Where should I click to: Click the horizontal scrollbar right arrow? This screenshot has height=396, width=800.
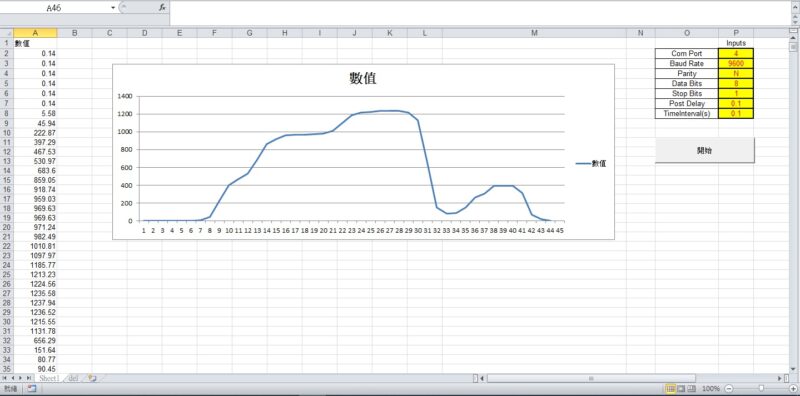click(780, 378)
